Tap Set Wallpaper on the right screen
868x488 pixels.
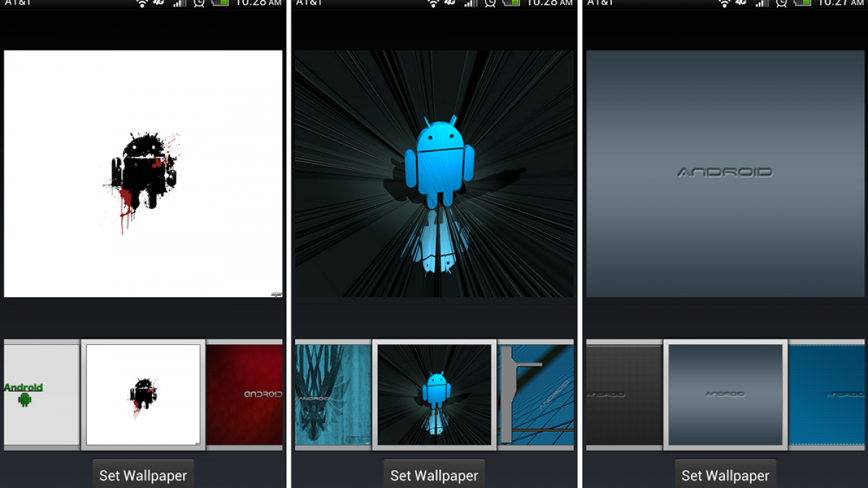pyautogui.click(x=726, y=474)
